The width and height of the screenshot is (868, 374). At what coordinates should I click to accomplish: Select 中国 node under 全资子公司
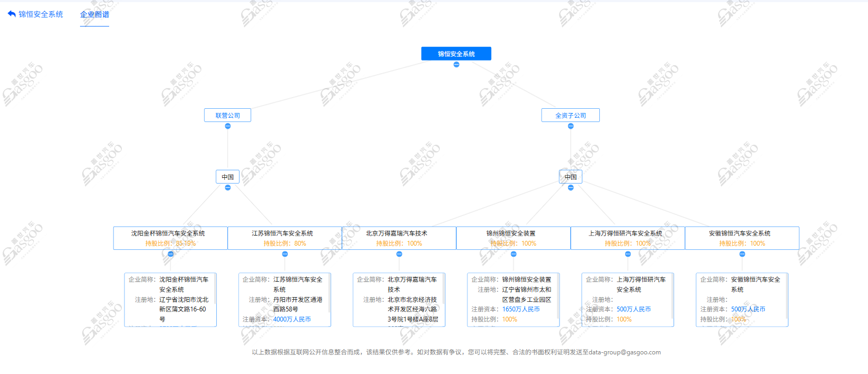(x=571, y=177)
